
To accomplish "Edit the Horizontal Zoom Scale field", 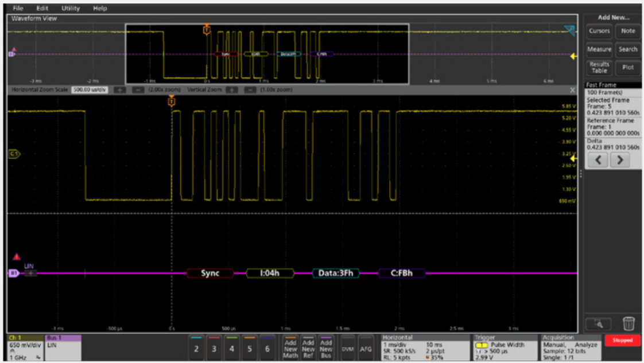I will tap(90, 90).
